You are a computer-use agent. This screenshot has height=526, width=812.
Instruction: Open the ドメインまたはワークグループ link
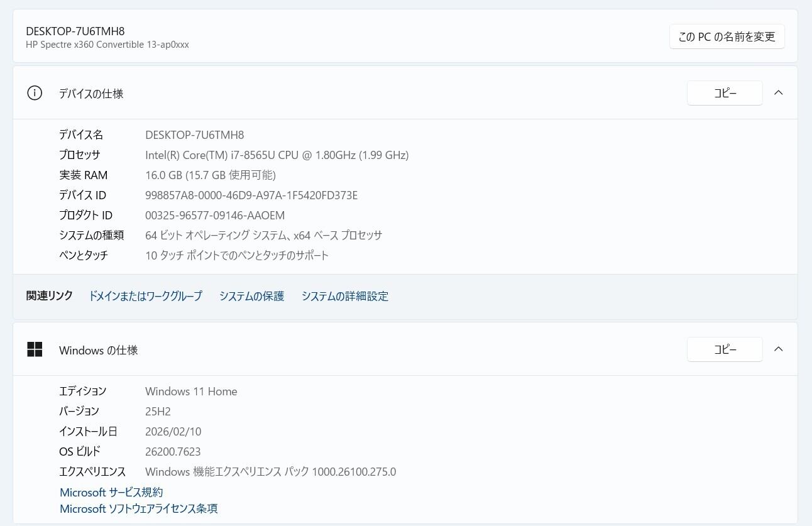[x=146, y=296]
